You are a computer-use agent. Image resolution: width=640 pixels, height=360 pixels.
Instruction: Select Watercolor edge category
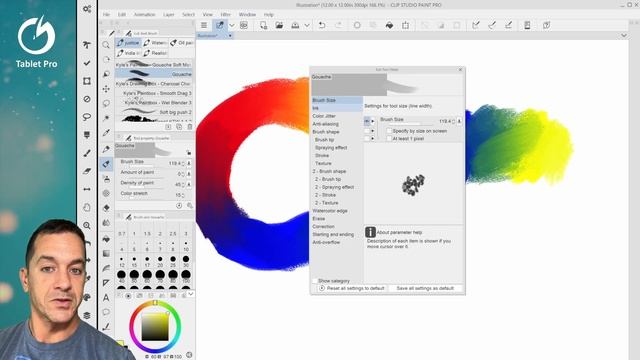(x=330, y=211)
